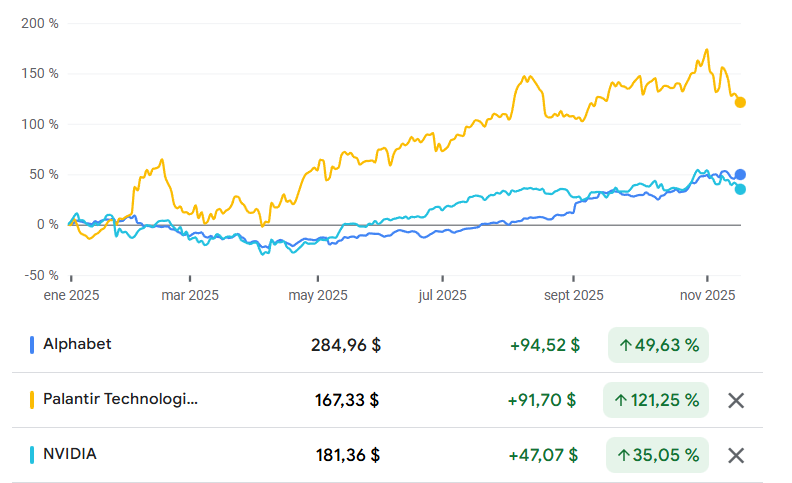Click the Alphabet price 284,96 $
Viewport: 792px width, 483px height.
(346, 345)
